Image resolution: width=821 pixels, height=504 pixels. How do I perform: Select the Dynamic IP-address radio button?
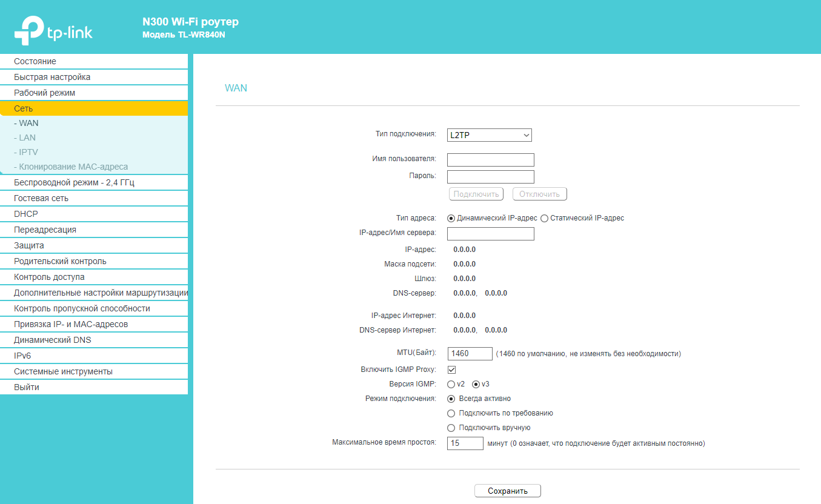pyautogui.click(x=451, y=218)
